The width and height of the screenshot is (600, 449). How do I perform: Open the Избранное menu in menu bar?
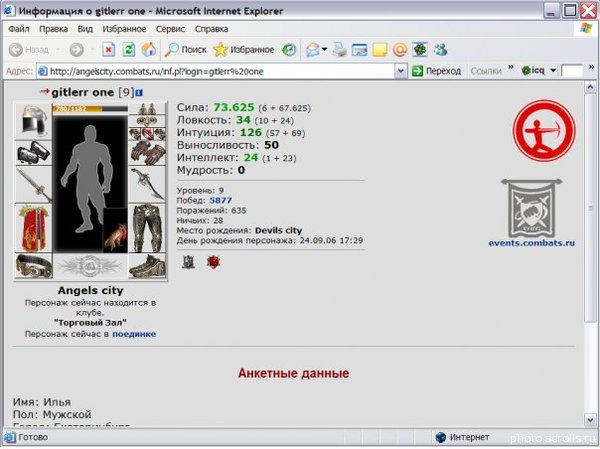124,29
